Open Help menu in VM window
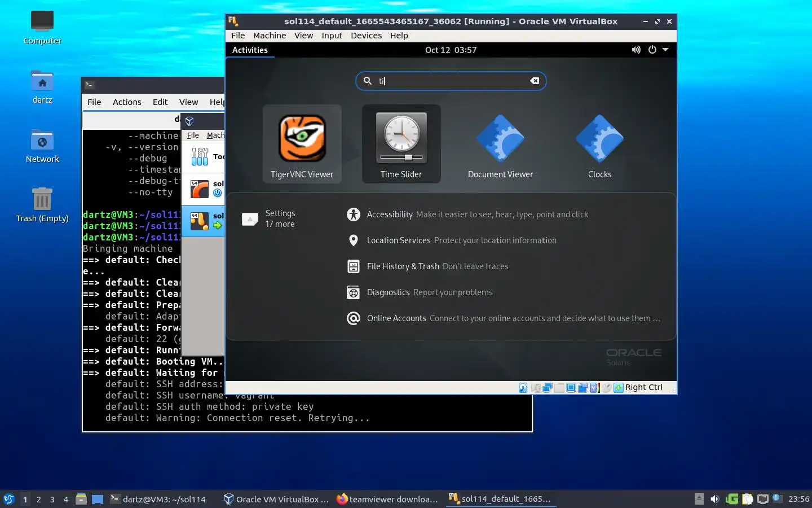Image resolution: width=812 pixels, height=508 pixels. (x=399, y=36)
